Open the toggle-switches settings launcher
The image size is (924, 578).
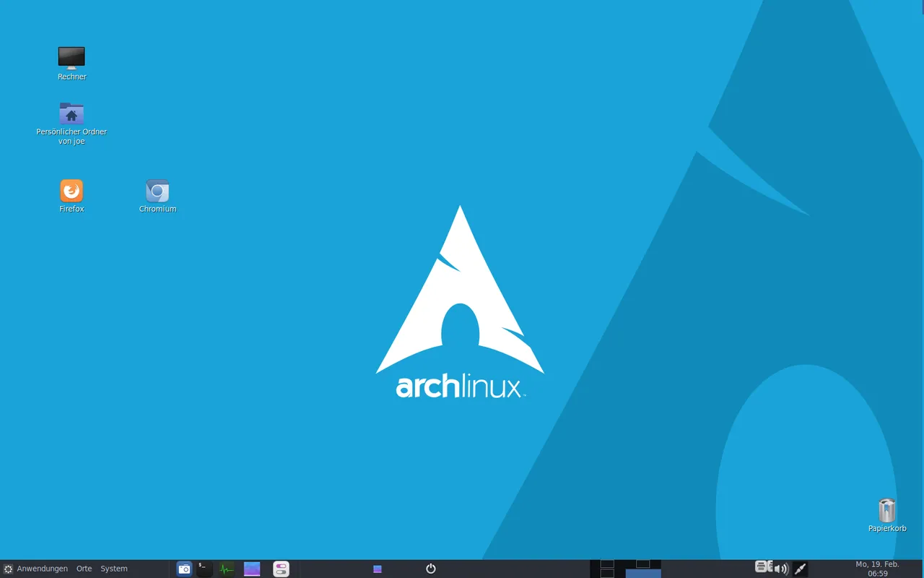(x=282, y=569)
